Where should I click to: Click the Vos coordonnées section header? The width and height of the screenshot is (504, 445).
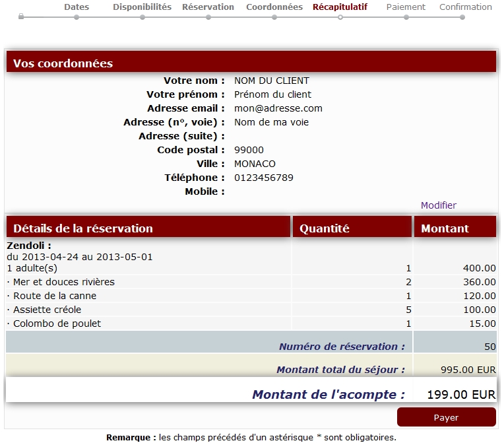point(63,63)
